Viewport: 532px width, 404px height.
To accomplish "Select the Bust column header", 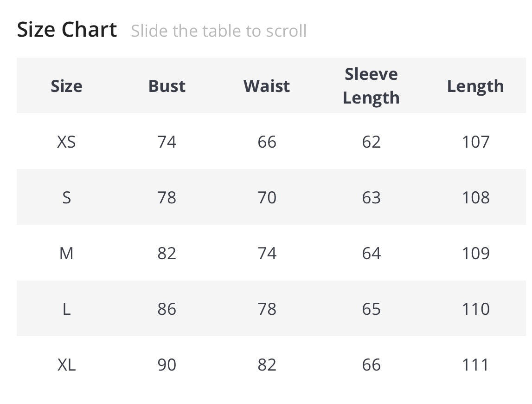I will 167,86.
